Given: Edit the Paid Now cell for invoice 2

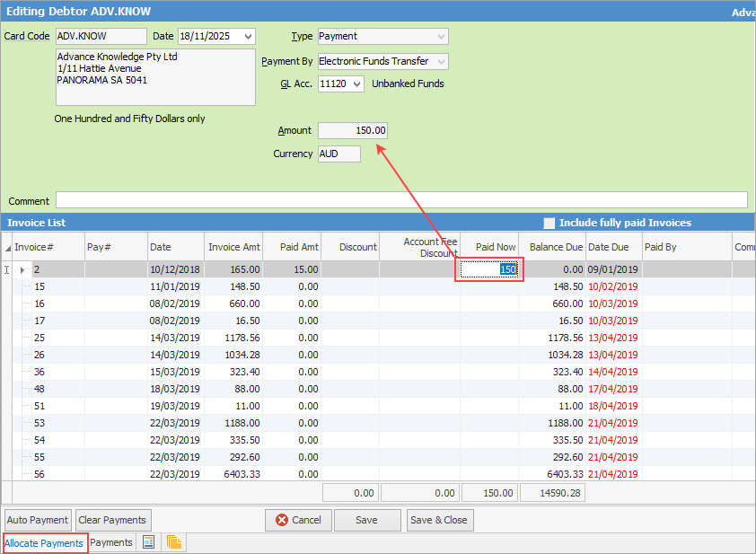Looking at the screenshot, I should click(x=489, y=269).
